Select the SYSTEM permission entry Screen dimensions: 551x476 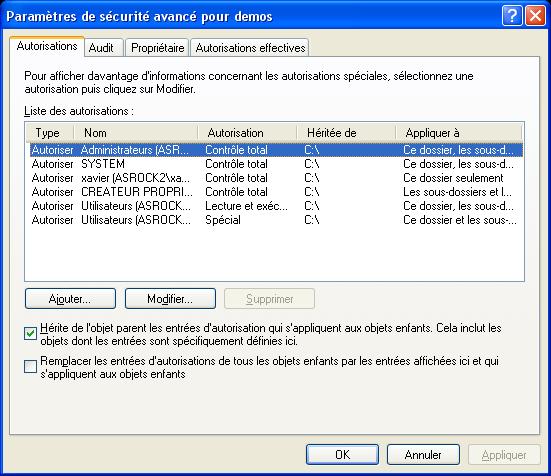276,164
